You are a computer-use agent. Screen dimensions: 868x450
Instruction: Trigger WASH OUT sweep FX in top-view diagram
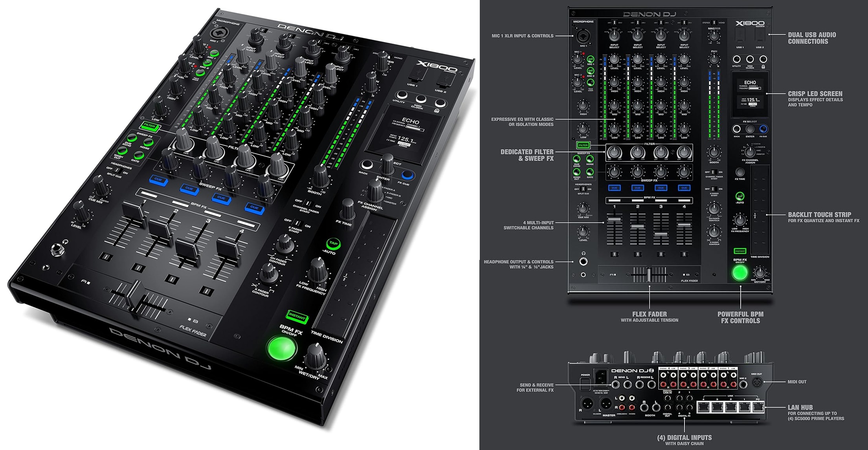coord(576,172)
